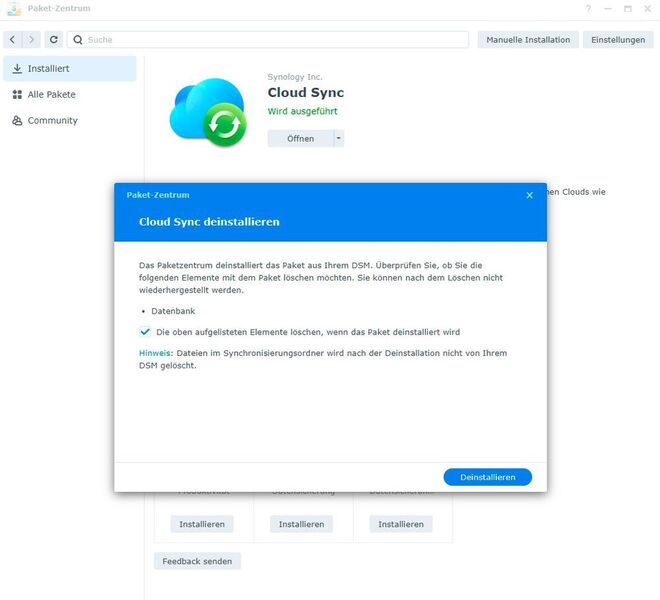The image size is (660, 600).
Task: Click the 'Hinweis' label in dialog
Action: [x=154, y=353]
